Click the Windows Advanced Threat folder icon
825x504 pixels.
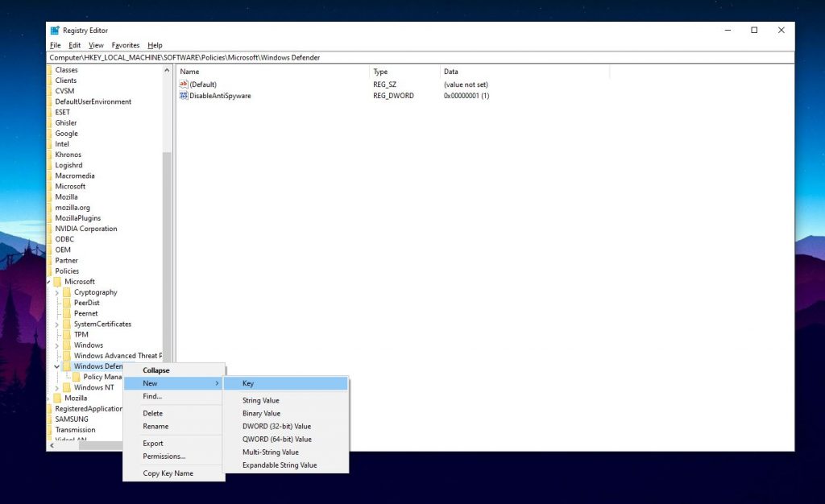(x=67, y=356)
